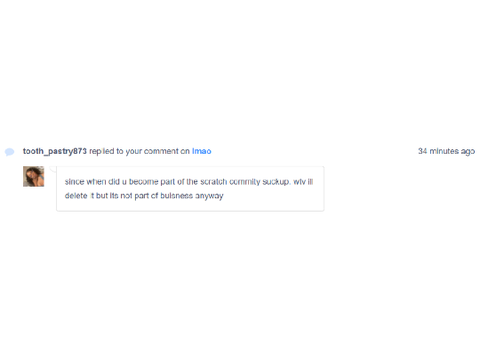Click the word 'anyway' ending the comment

(209, 196)
